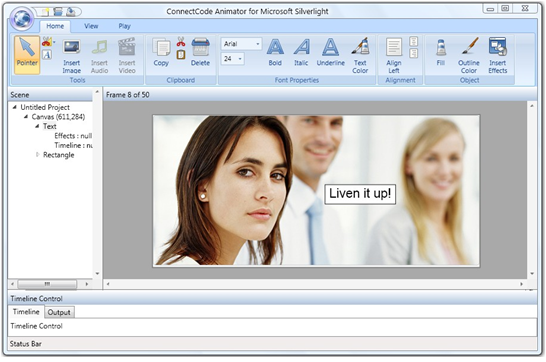Collapse the Text node in Scene tree
Image resolution: width=546 pixels, height=362 pixels.
coord(37,126)
